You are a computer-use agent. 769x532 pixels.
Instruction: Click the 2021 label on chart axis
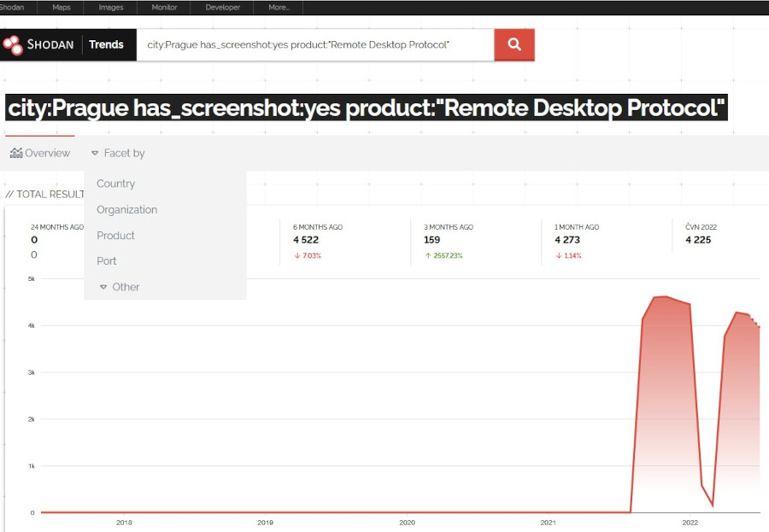click(549, 523)
